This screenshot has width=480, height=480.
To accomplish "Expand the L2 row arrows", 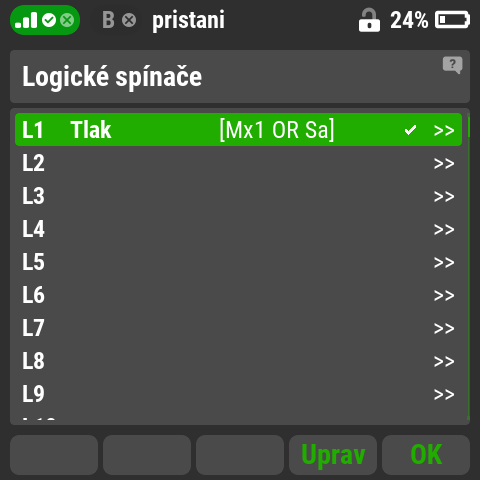I will [x=444, y=163].
